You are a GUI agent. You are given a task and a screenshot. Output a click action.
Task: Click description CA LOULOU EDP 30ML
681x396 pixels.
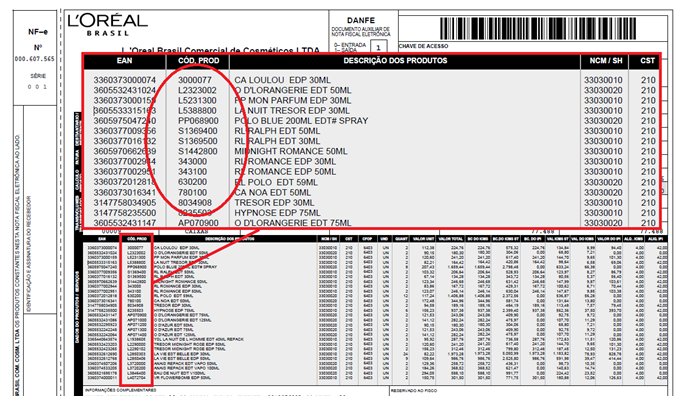[x=282, y=80]
